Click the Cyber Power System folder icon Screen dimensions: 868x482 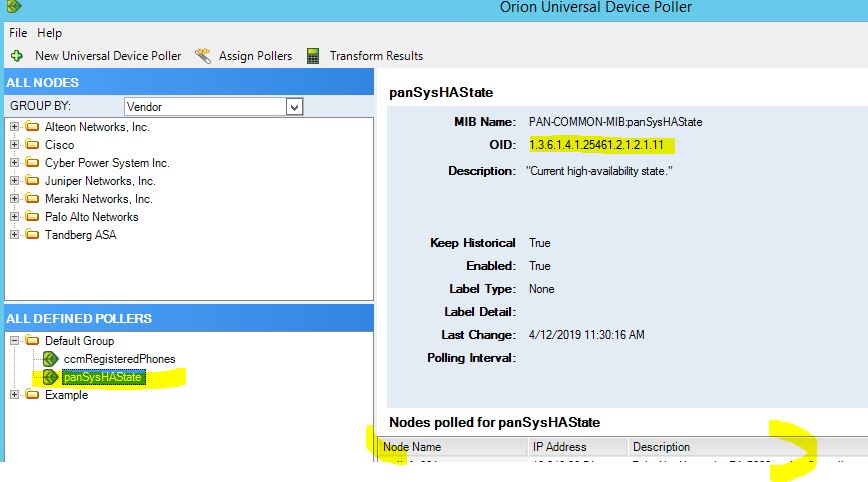(33, 163)
